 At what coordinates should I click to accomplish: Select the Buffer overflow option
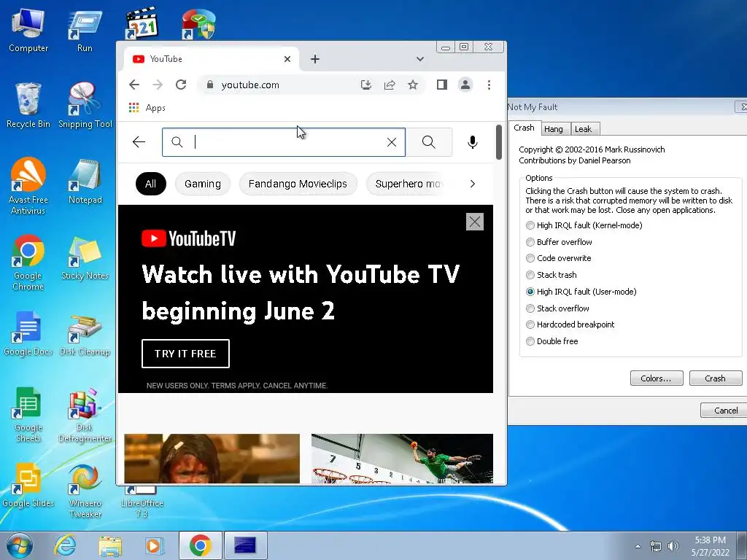coord(559,242)
